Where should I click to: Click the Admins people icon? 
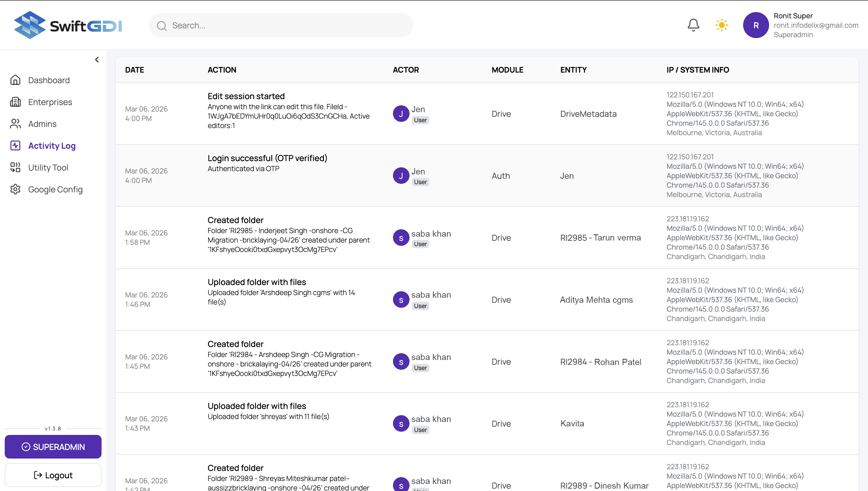coord(15,124)
